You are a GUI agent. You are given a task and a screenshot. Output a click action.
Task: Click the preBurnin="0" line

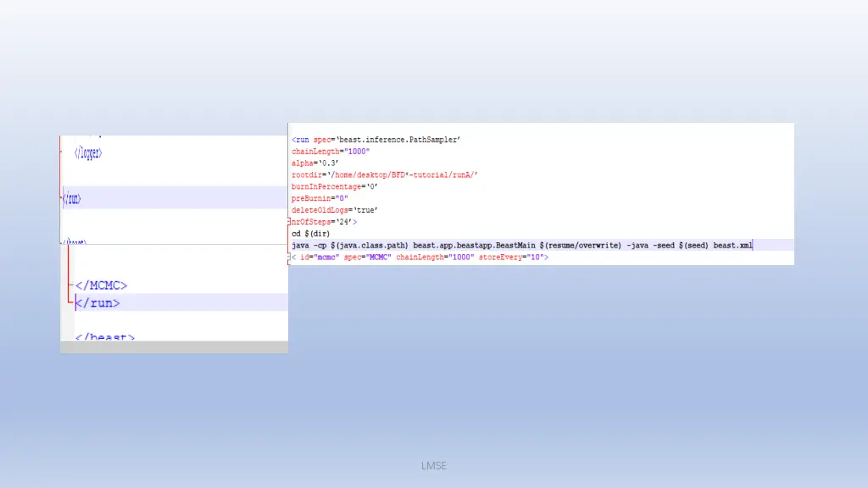pos(320,198)
